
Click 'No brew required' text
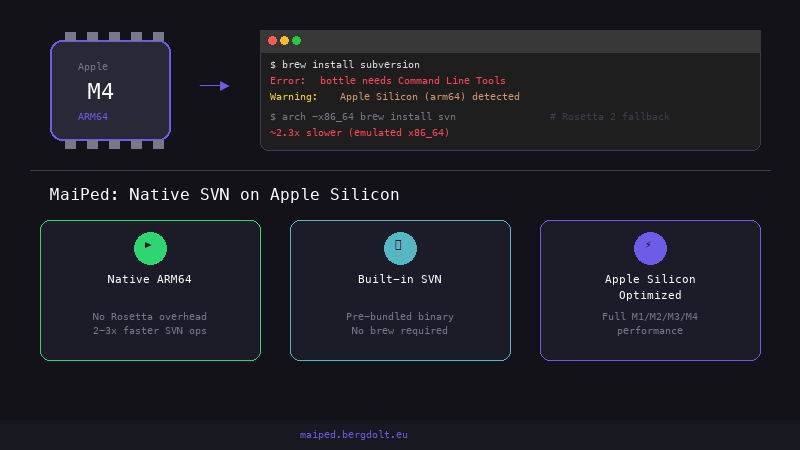point(399,331)
